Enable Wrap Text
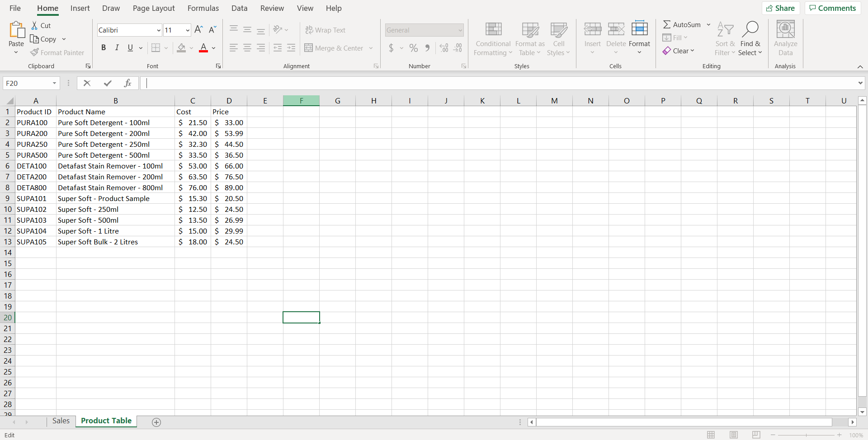Image resolution: width=868 pixels, height=440 pixels. 326,30
